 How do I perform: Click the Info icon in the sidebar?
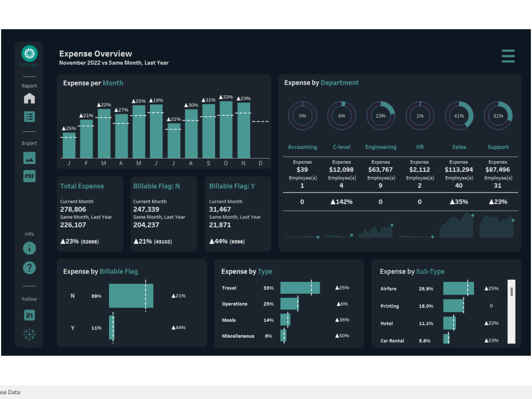pyautogui.click(x=29, y=248)
